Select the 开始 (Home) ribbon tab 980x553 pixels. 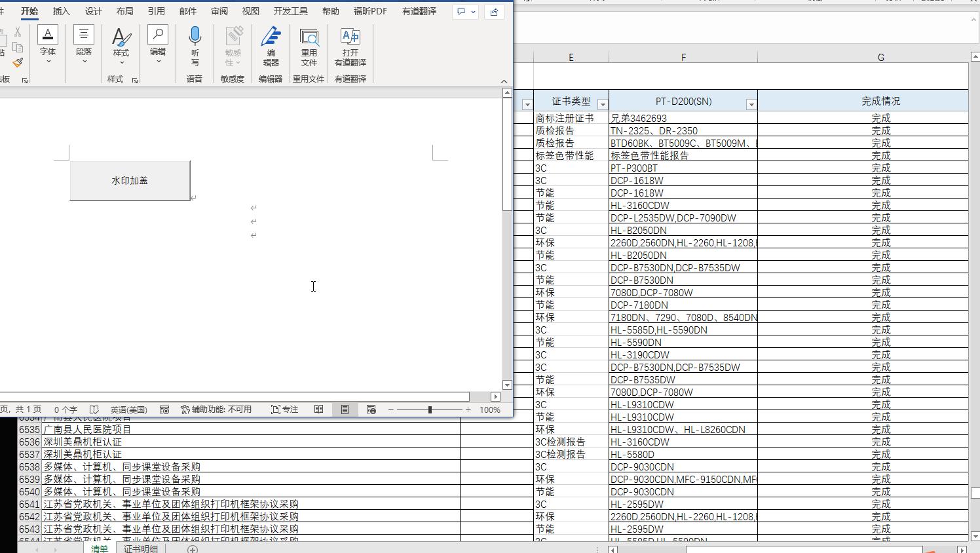(29, 11)
